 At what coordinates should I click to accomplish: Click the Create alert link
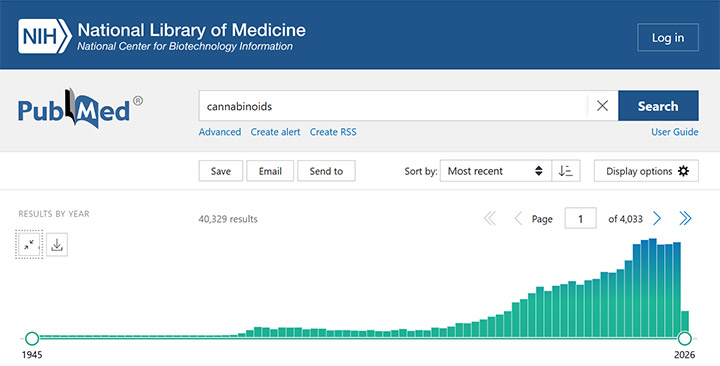(275, 132)
